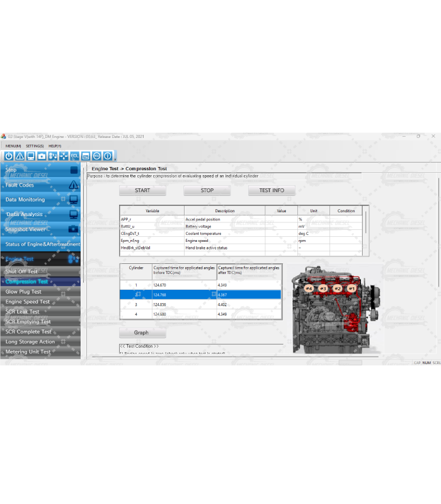The width and height of the screenshot is (441, 504).
Task: Click the EOL toolbar icon
Action: 74,156
